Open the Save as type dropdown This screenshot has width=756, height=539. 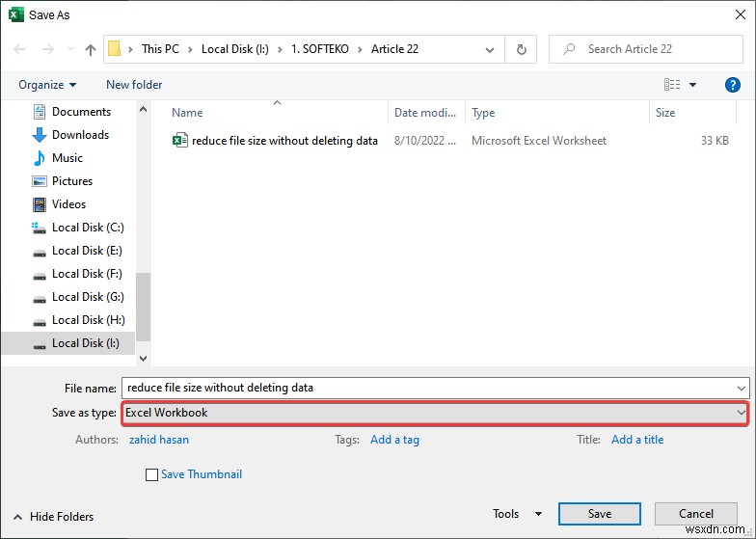tap(435, 413)
